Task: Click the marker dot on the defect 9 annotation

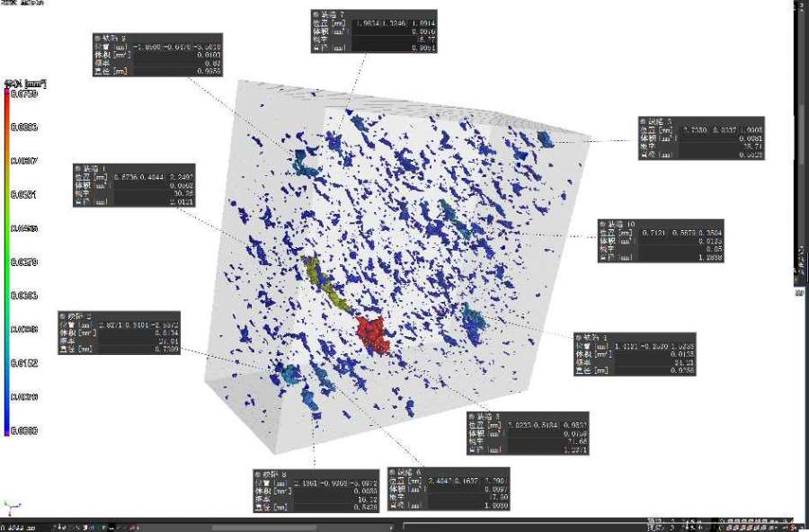Action: coord(97,36)
